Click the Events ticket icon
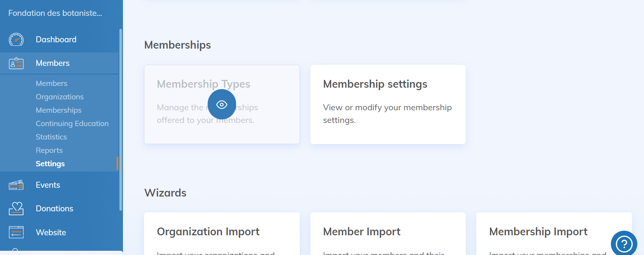The image size is (644, 255). click(x=16, y=185)
